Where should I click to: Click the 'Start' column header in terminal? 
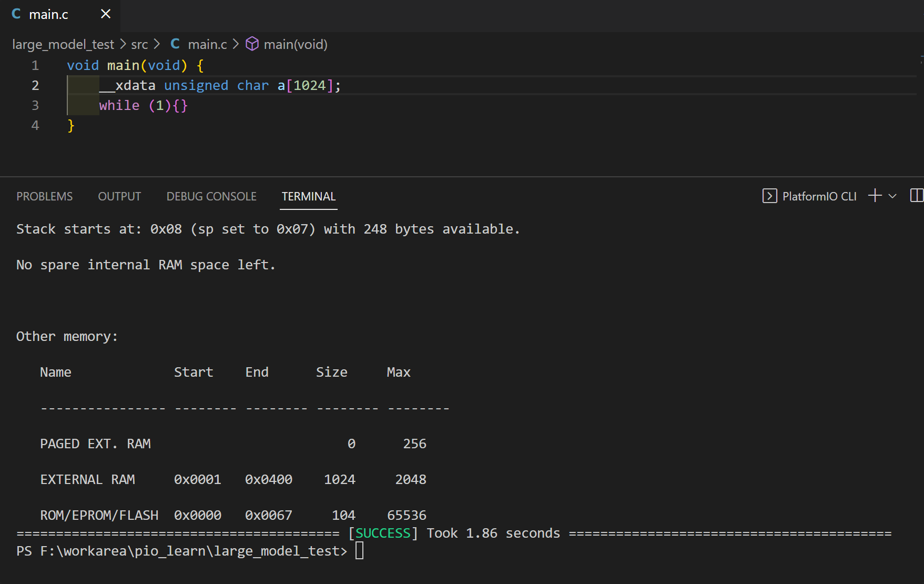click(x=194, y=372)
